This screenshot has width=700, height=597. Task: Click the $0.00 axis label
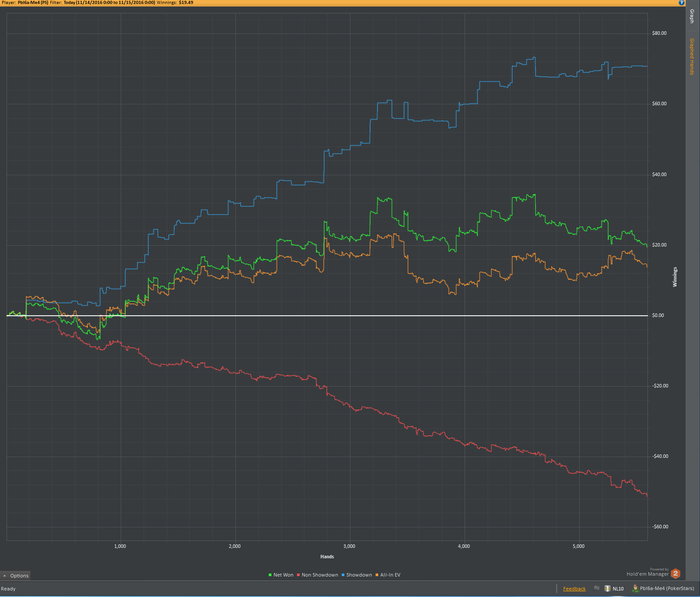pos(658,315)
